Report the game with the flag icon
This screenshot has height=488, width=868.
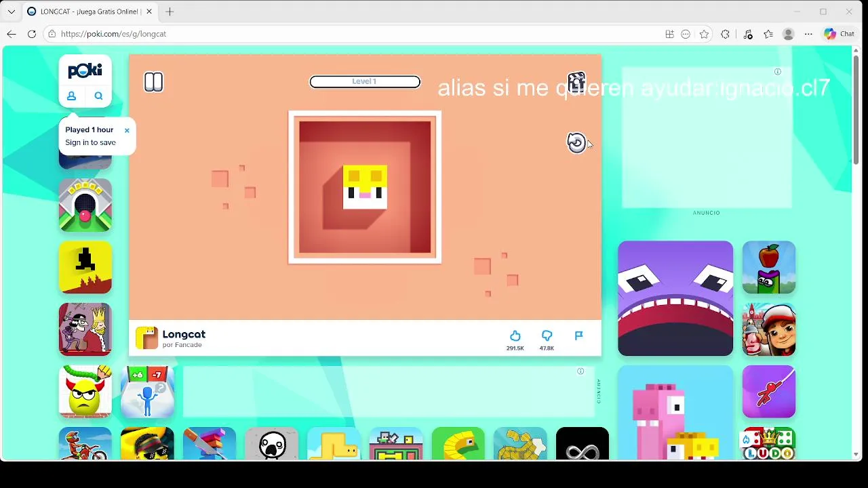tap(578, 335)
